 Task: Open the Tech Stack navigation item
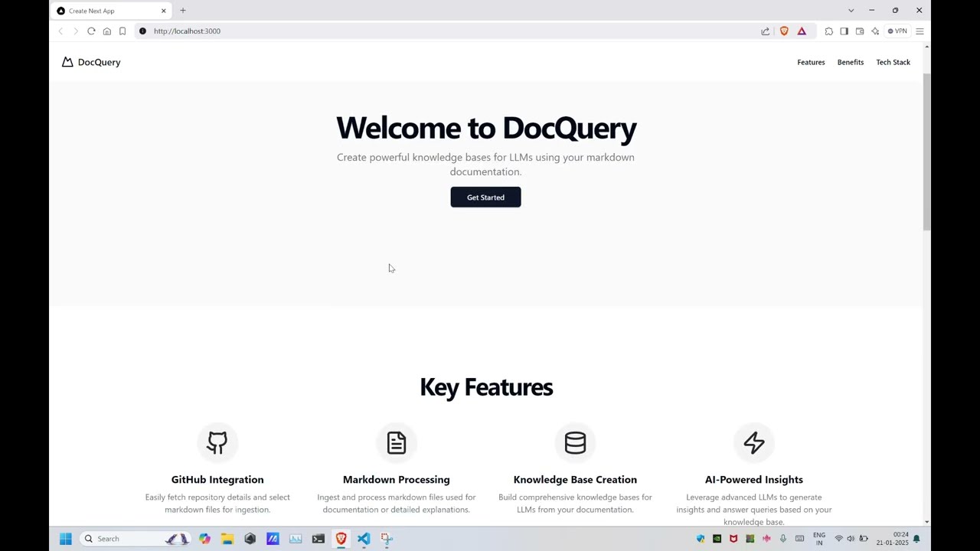tap(893, 62)
